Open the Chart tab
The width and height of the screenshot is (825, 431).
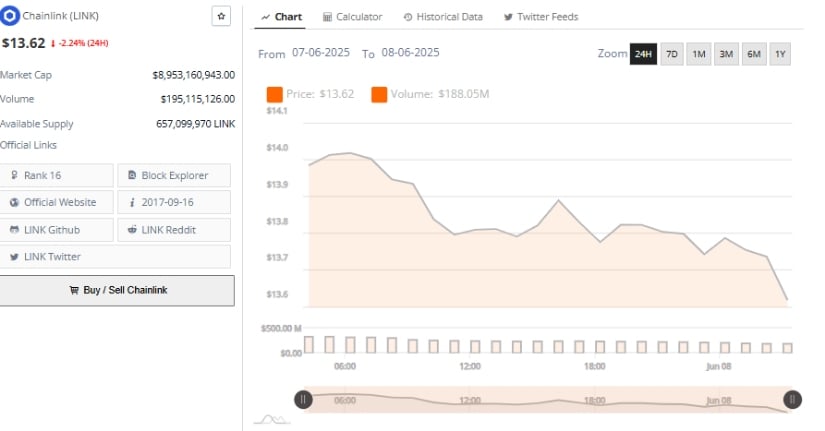point(281,17)
